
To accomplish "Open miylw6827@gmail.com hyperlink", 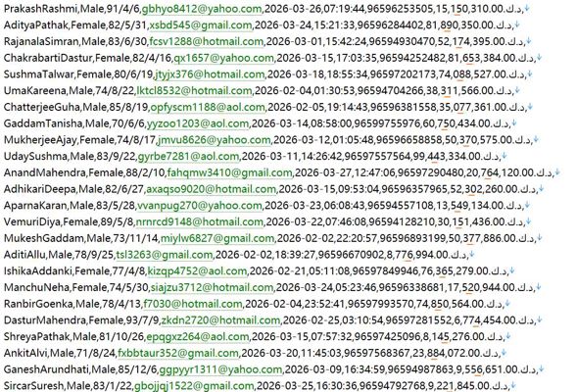I will (217, 238).
